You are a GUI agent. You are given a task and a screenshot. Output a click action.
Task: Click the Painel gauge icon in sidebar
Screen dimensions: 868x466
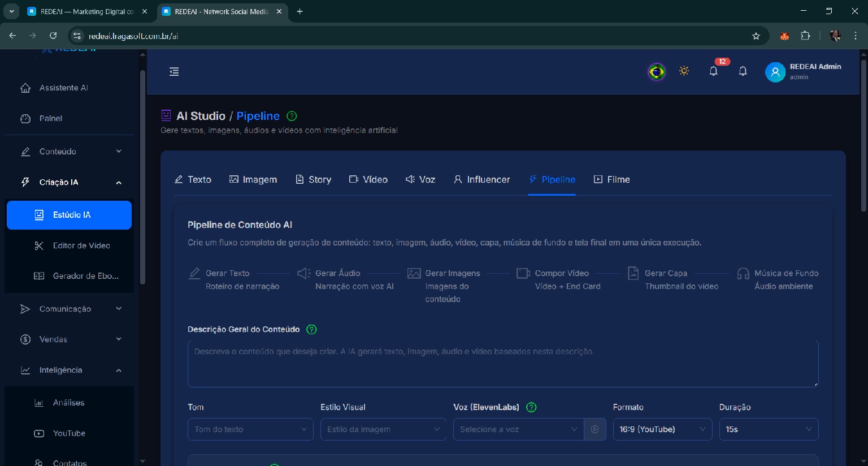pyautogui.click(x=25, y=118)
